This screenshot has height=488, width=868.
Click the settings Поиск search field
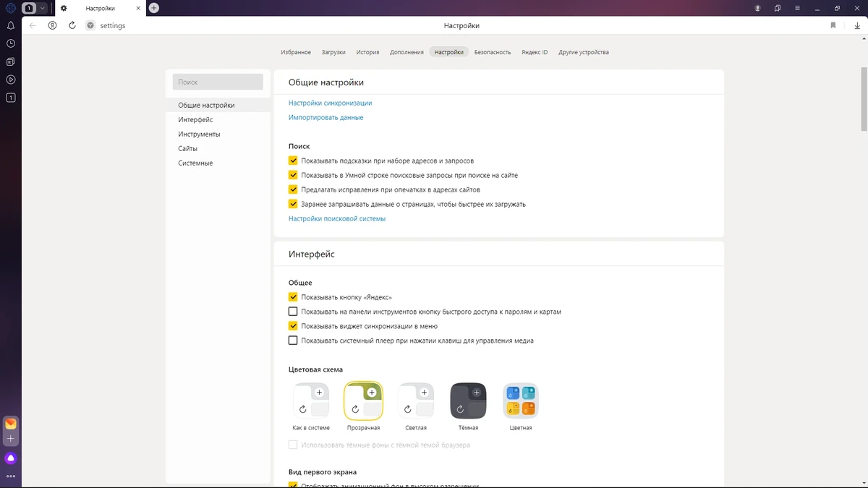point(218,82)
